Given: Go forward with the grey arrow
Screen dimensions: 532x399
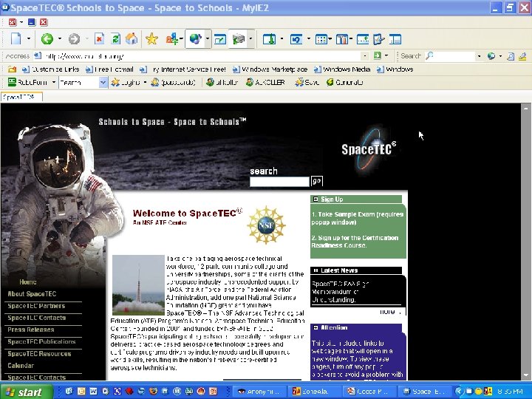Looking at the screenshot, I should [74, 39].
